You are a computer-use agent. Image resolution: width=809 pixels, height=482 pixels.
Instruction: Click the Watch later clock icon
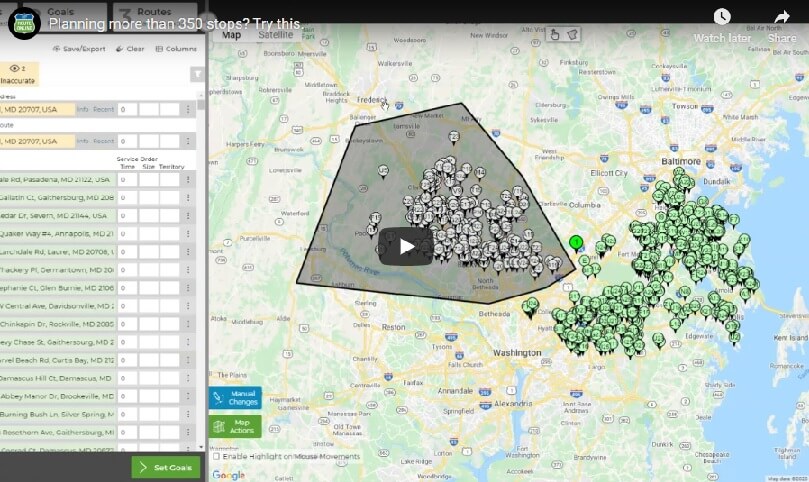(x=722, y=17)
